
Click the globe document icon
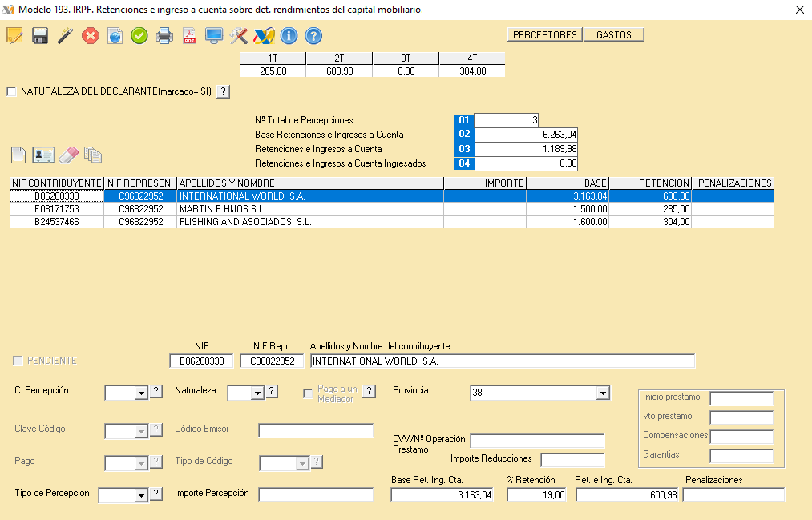click(115, 36)
